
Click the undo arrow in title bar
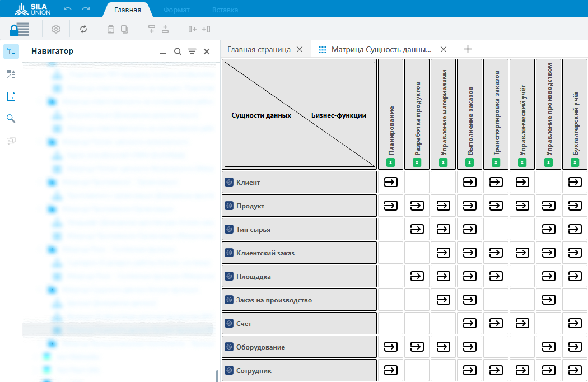point(68,10)
